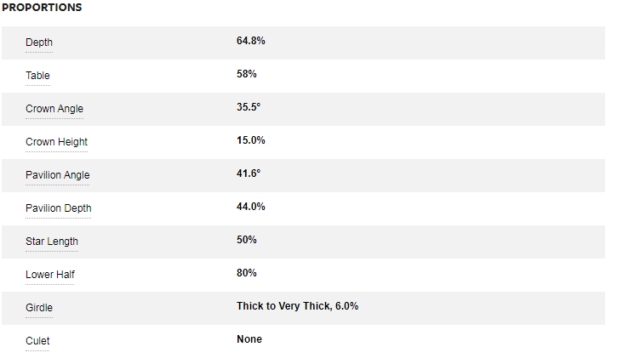Select the 44.0% pavilion depth value
Viewport: 623px width, 364px height.
[251, 207]
